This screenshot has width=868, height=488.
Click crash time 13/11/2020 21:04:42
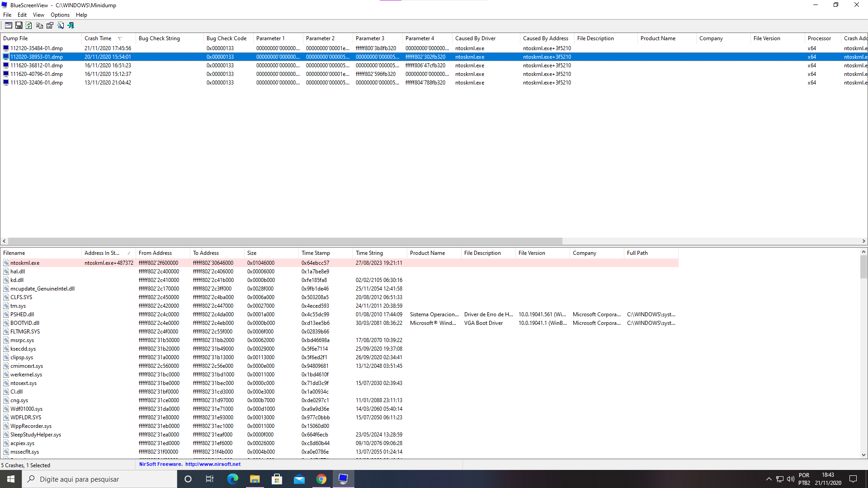pyautogui.click(x=108, y=82)
